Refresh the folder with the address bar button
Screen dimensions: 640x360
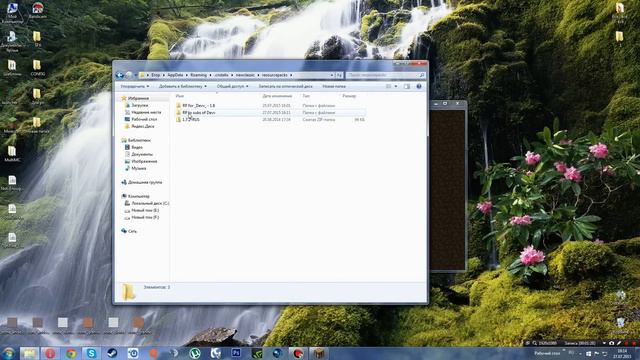coord(339,75)
